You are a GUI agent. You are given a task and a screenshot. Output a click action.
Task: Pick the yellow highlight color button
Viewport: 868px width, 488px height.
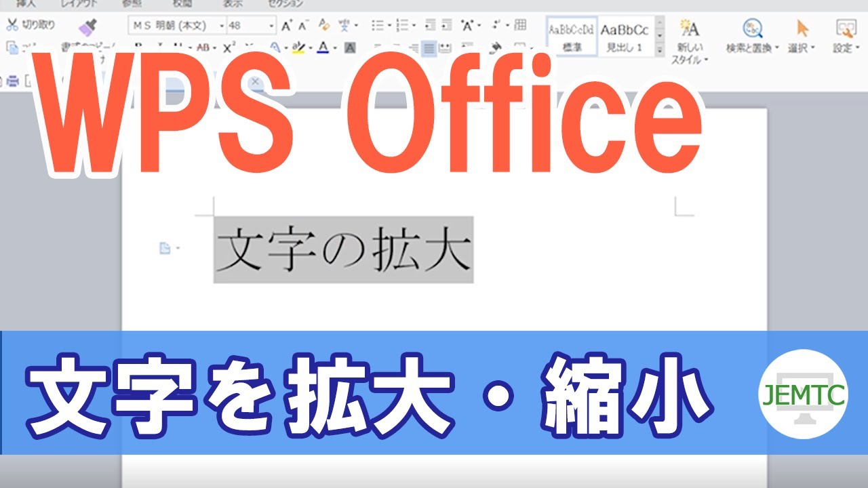[x=298, y=47]
